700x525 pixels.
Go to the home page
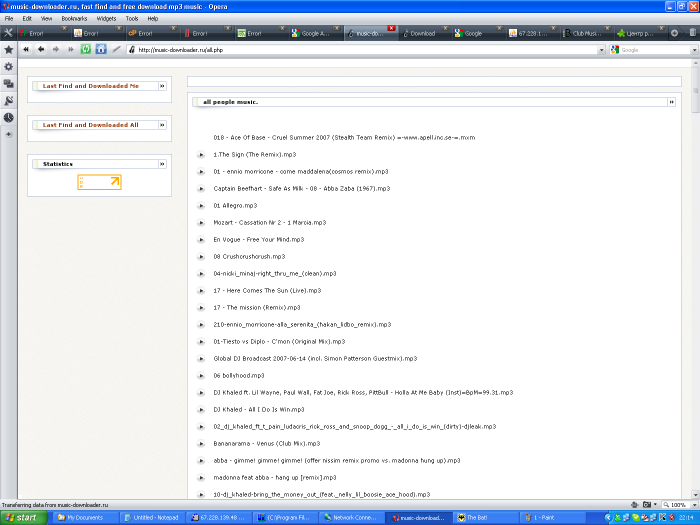tap(101, 50)
